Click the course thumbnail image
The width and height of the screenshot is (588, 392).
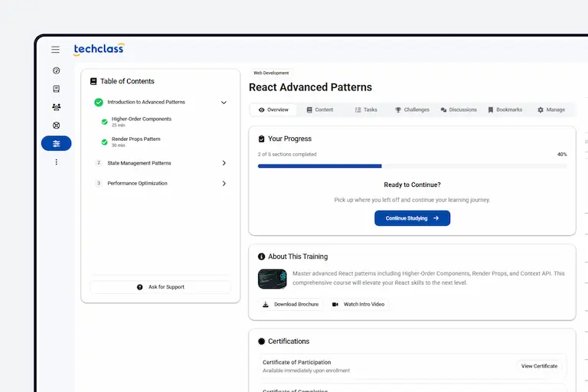pyautogui.click(x=273, y=279)
